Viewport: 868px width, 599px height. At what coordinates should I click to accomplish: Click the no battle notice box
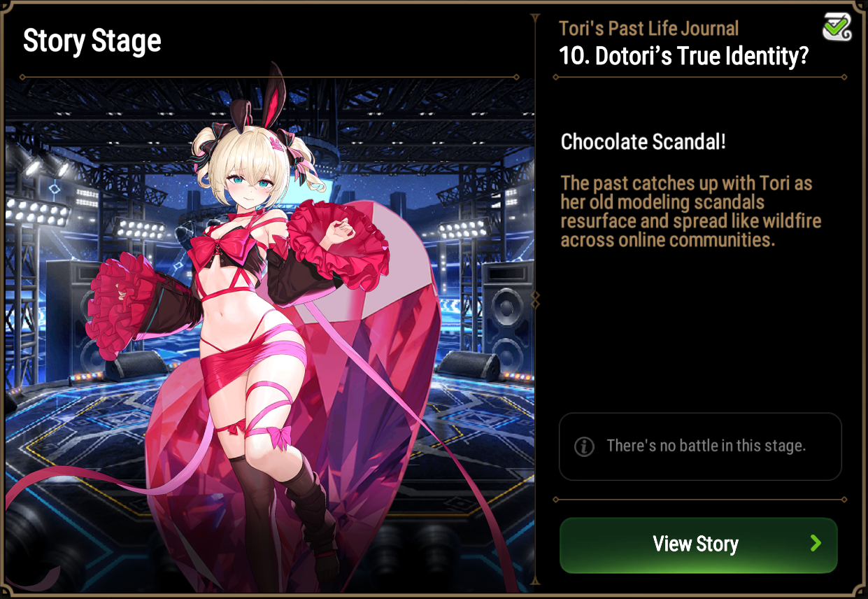700,446
